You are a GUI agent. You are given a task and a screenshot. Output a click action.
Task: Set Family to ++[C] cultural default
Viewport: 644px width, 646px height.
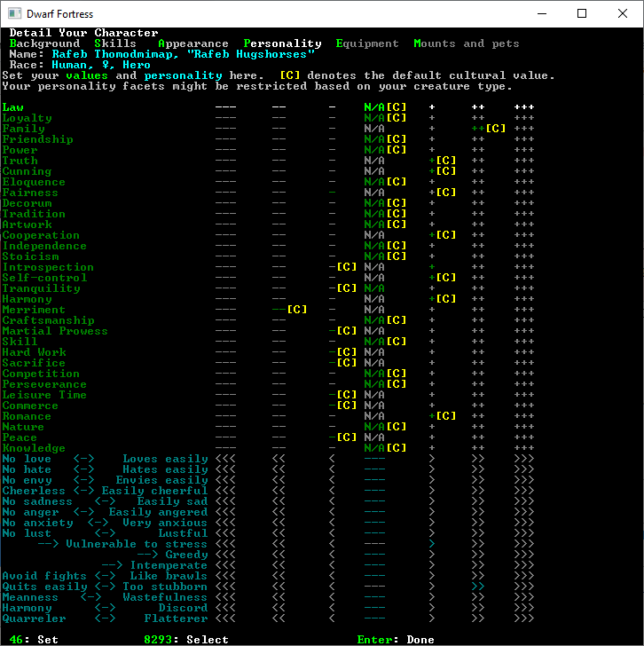(489, 129)
